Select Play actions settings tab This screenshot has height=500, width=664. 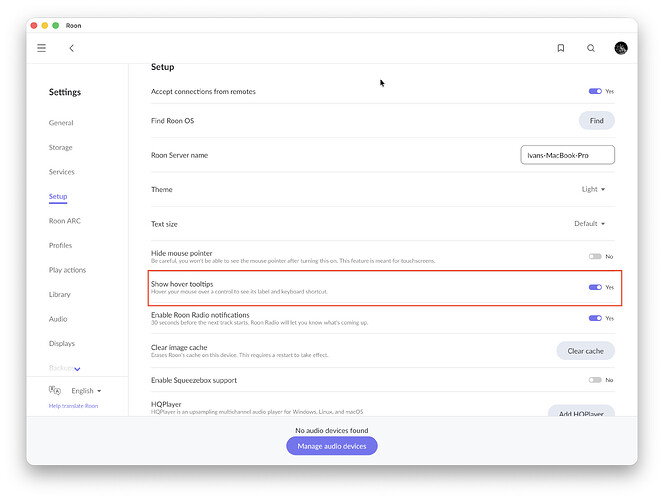[x=67, y=270]
